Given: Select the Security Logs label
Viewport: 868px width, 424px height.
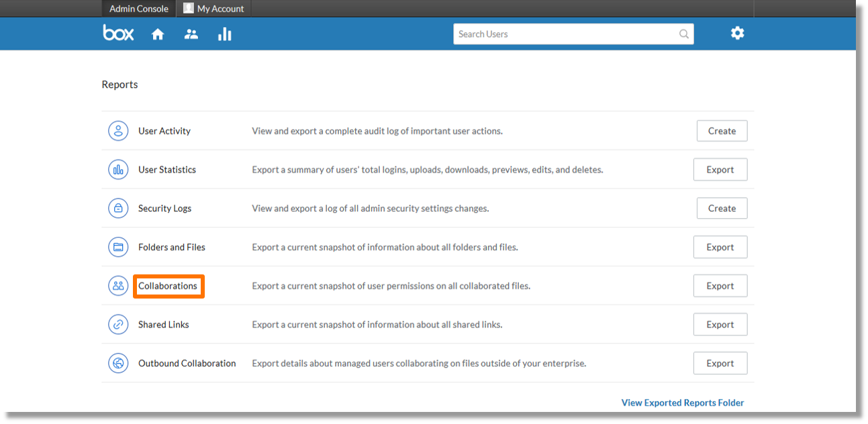Looking at the screenshot, I should coord(164,209).
